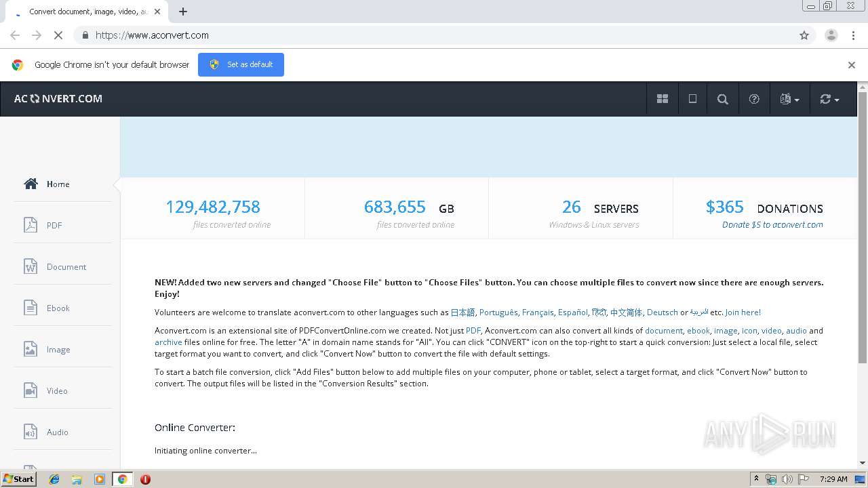
Task: Open the Video sidebar item
Action: coord(62,390)
